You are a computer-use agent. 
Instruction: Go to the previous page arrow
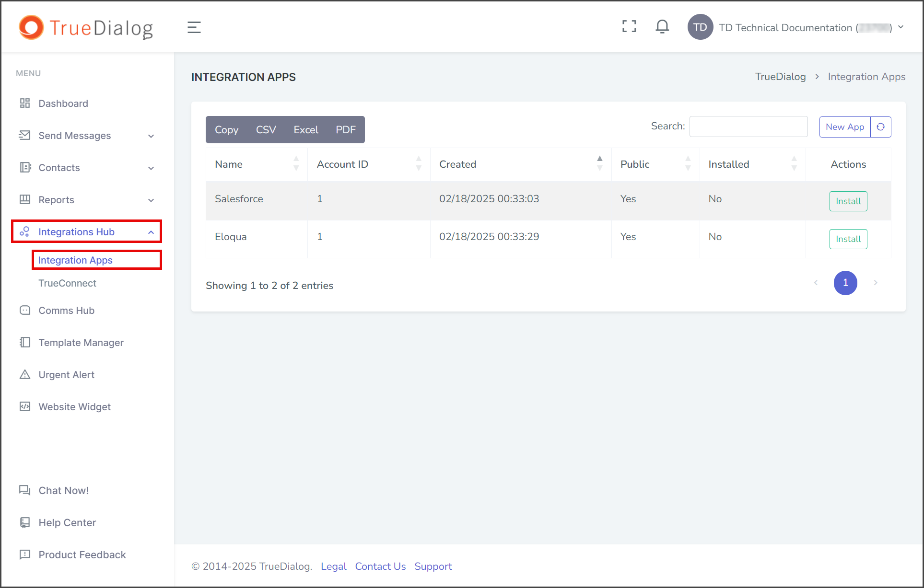(816, 283)
